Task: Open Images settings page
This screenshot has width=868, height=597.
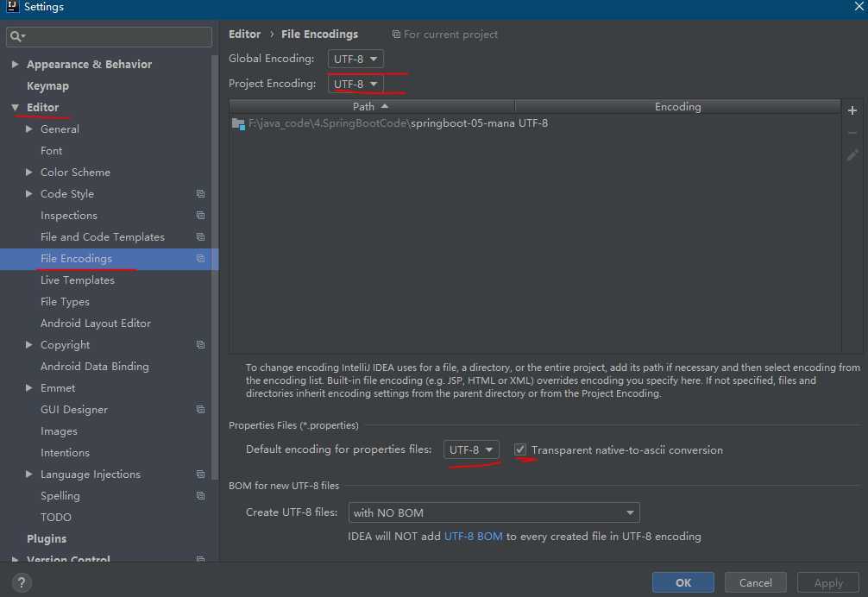Action: 59,431
